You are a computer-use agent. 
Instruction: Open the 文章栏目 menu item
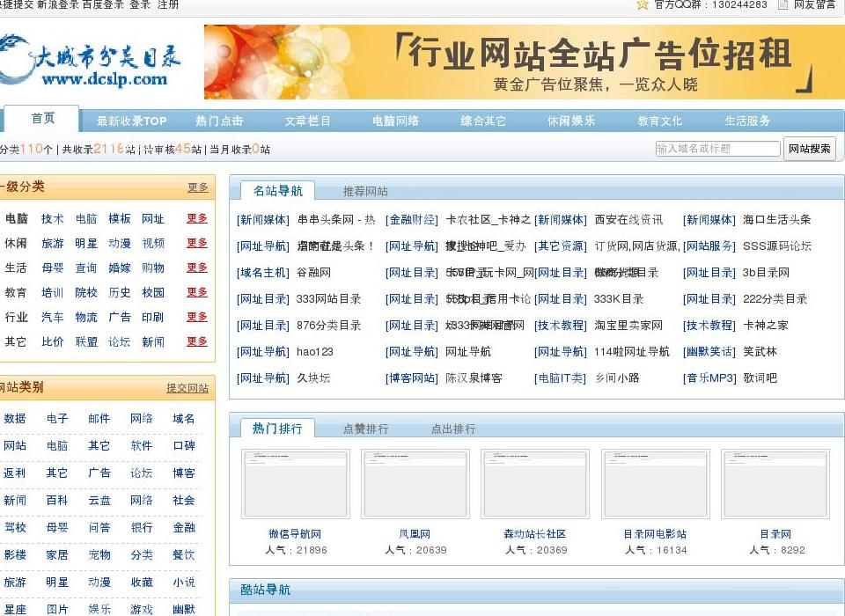(x=307, y=121)
